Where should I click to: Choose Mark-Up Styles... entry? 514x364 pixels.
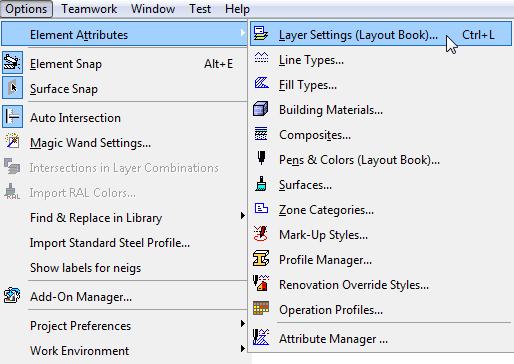pyautogui.click(x=323, y=235)
